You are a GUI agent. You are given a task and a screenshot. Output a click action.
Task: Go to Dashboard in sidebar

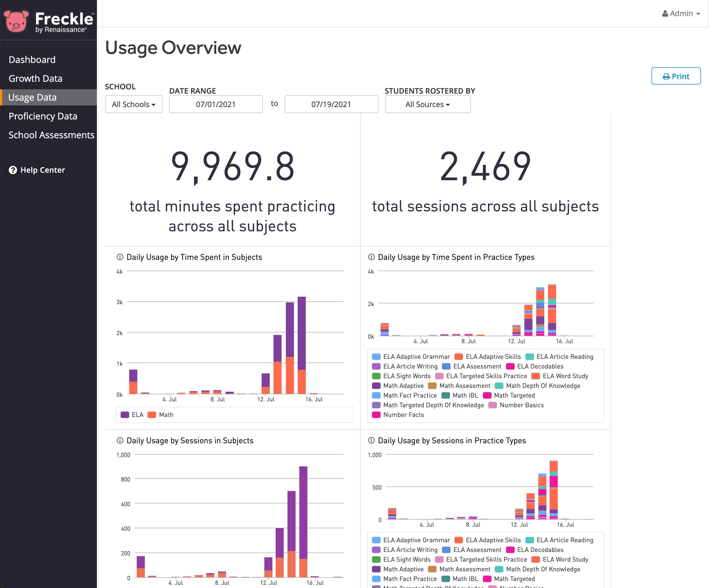pos(32,60)
